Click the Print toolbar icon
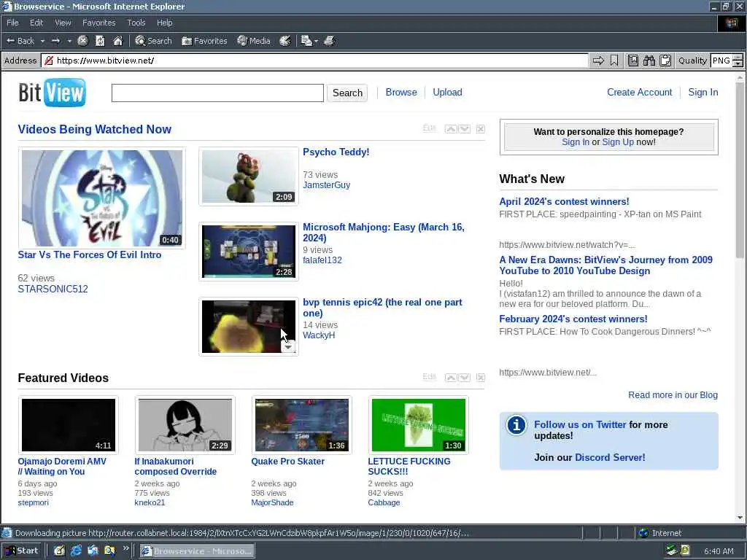Screen dimensions: 747x560 pyautogui.click(x=329, y=41)
